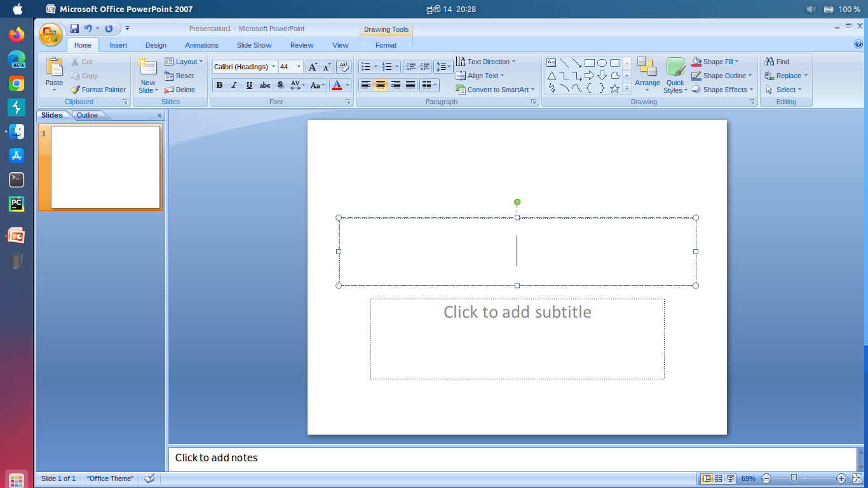
Task: Open Shape Effects dropdown
Action: (x=722, y=90)
